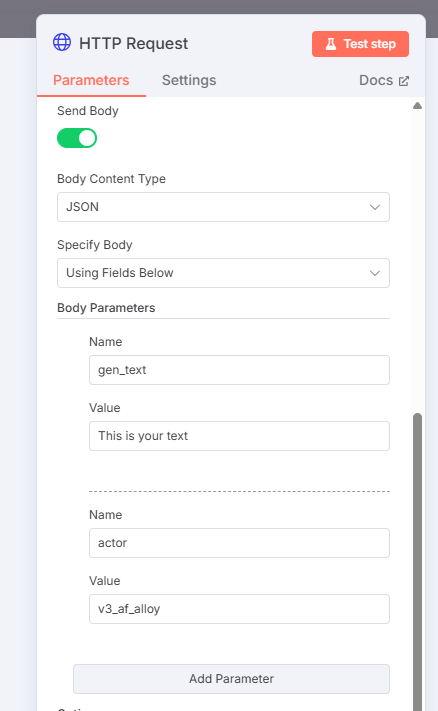Image resolution: width=438 pixels, height=711 pixels.
Task: Click the flask icon on Test step
Action: click(331, 44)
